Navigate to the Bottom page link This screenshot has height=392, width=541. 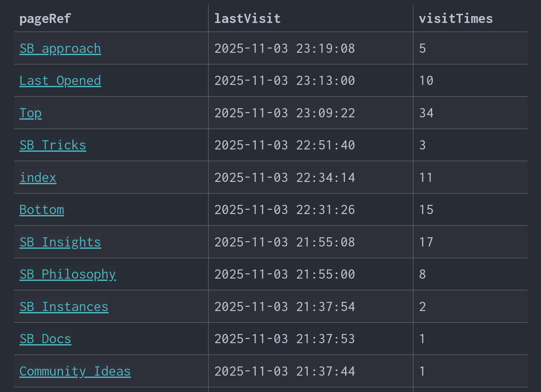(x=42, y=210)
